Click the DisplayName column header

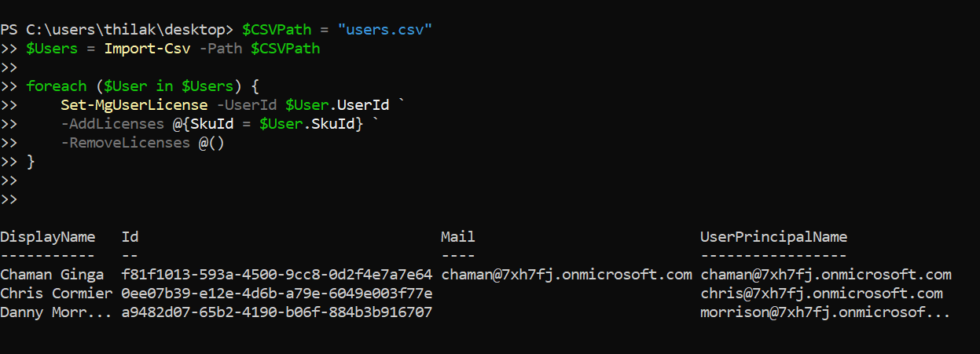point(47,237)
